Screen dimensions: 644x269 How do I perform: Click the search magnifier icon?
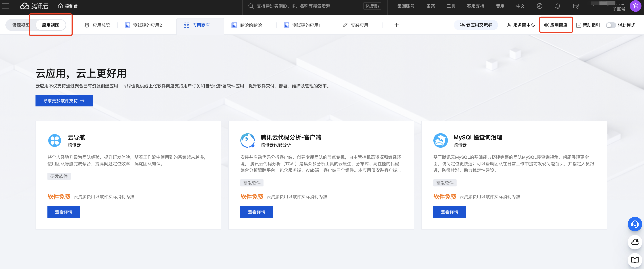click(x=251, y=6)
